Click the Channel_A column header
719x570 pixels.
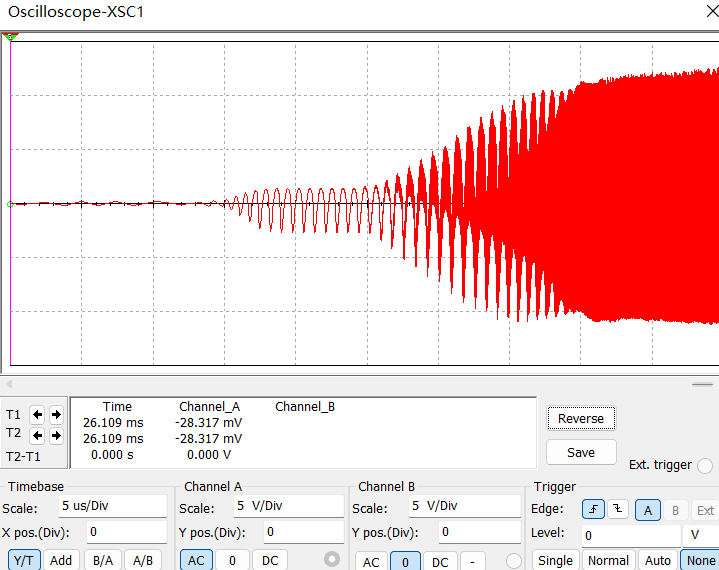[x=210, y=407]
